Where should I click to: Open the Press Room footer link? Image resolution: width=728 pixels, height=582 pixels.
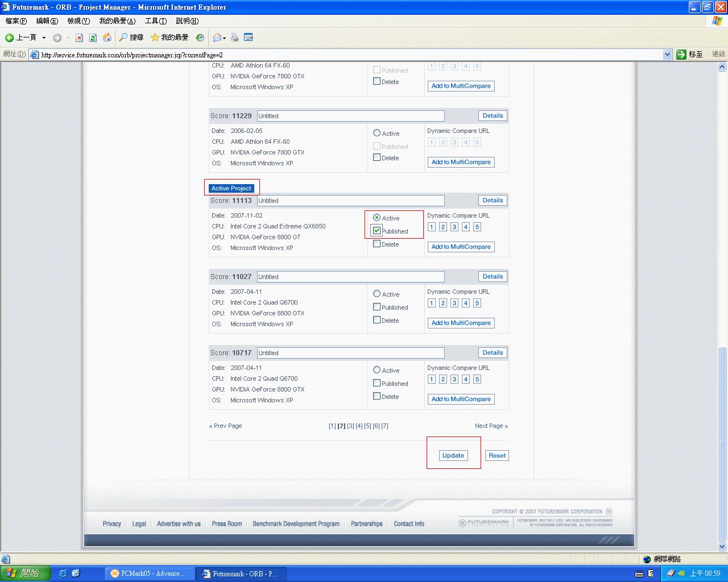coord(227,524)
